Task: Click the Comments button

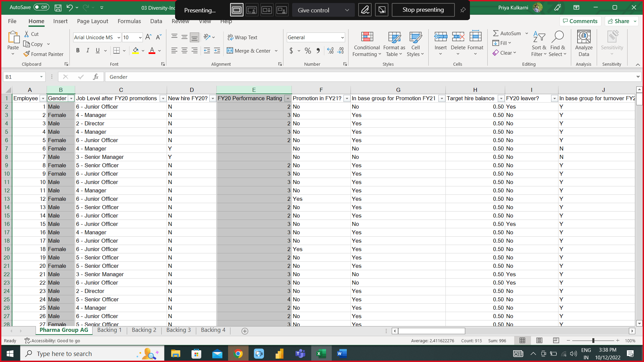Action: pyautogui.click(x=580, y=21)
